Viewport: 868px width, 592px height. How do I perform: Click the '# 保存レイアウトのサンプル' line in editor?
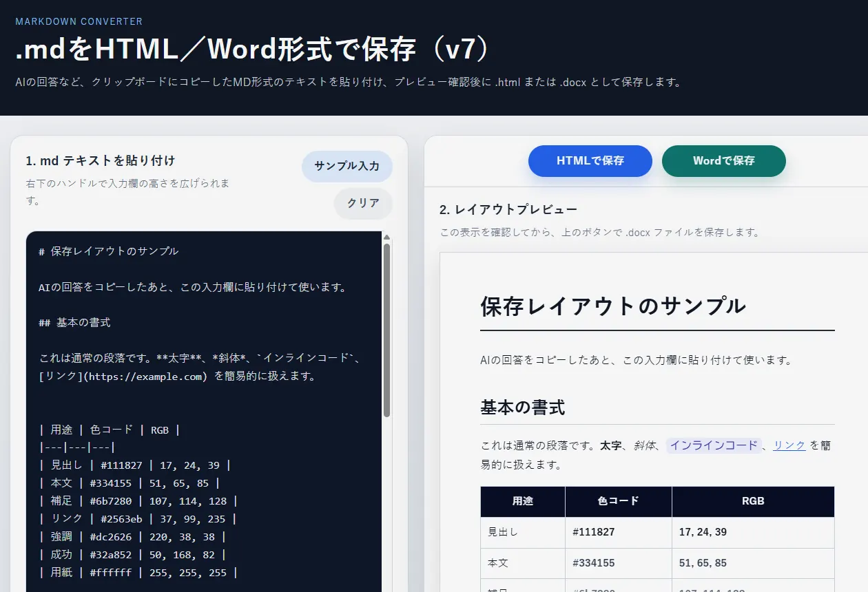pos(109,251)
